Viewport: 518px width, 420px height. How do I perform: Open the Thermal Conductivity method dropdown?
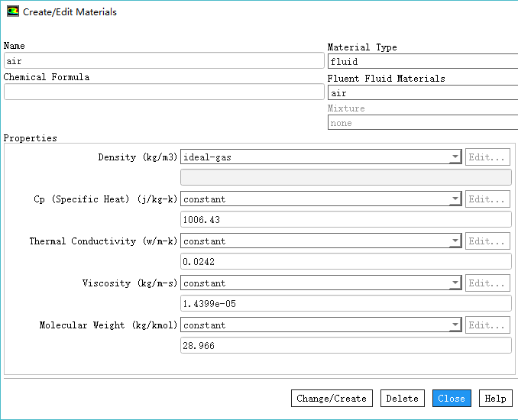(321, 241)
